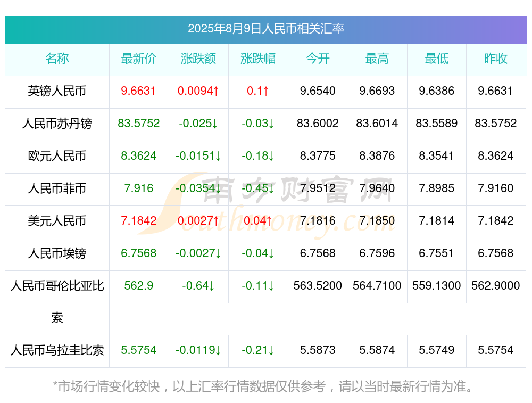The image size is (532, 403).
Task: Click change percent -0.18↓
Action: (258, 156)
